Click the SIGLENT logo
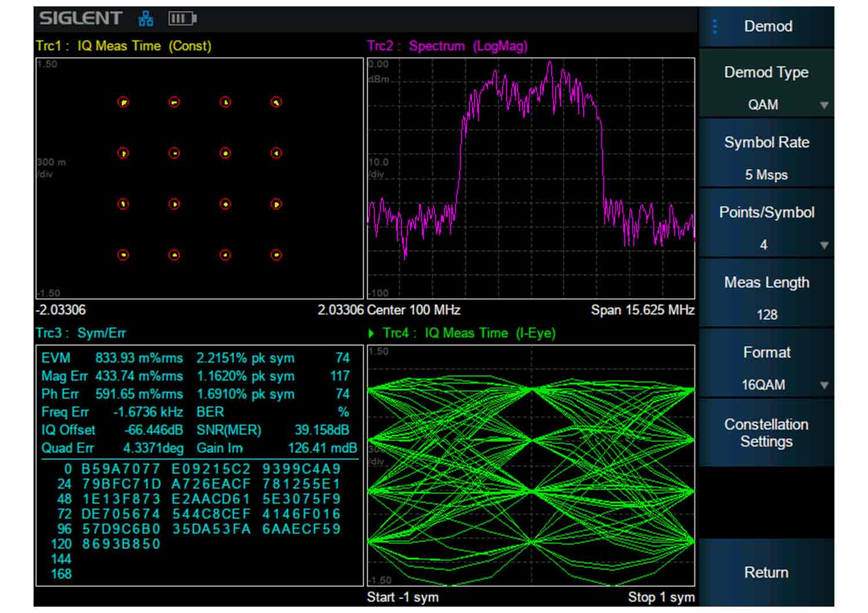 (80, 19)
